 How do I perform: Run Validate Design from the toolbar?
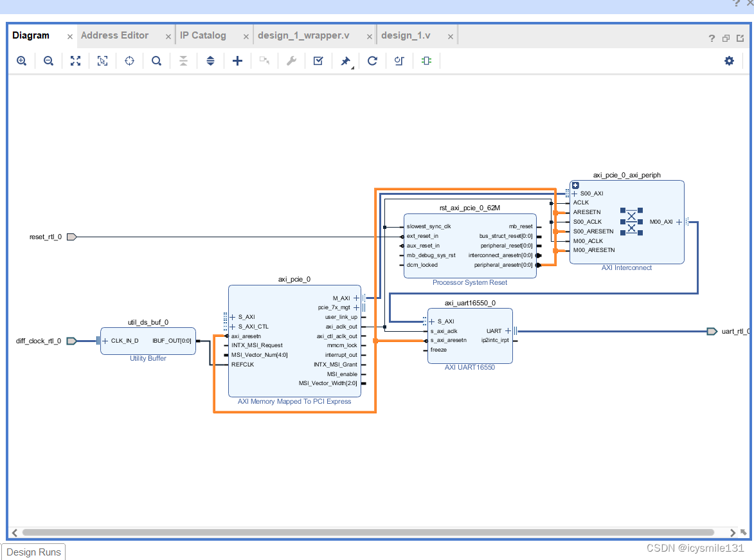point(318,60)
